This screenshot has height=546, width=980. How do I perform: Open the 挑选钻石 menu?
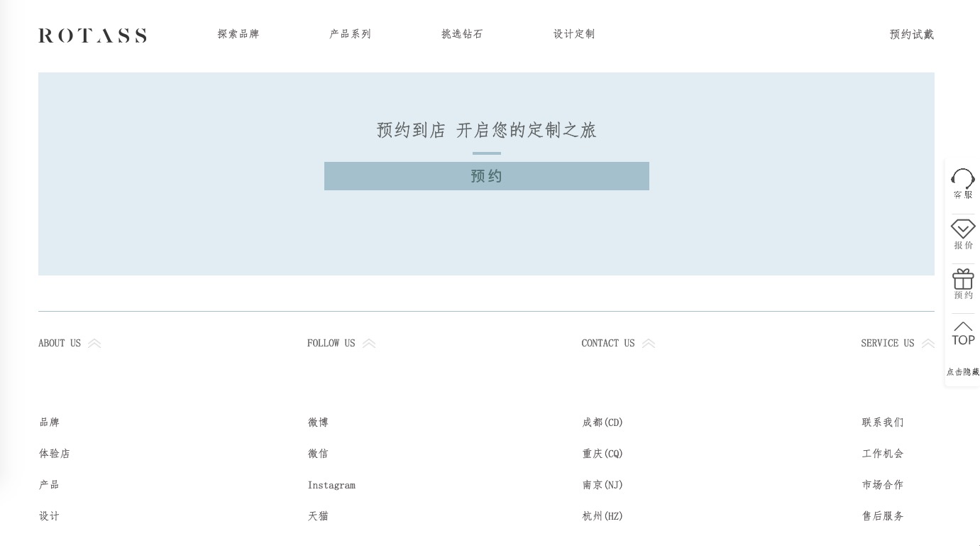462,34
